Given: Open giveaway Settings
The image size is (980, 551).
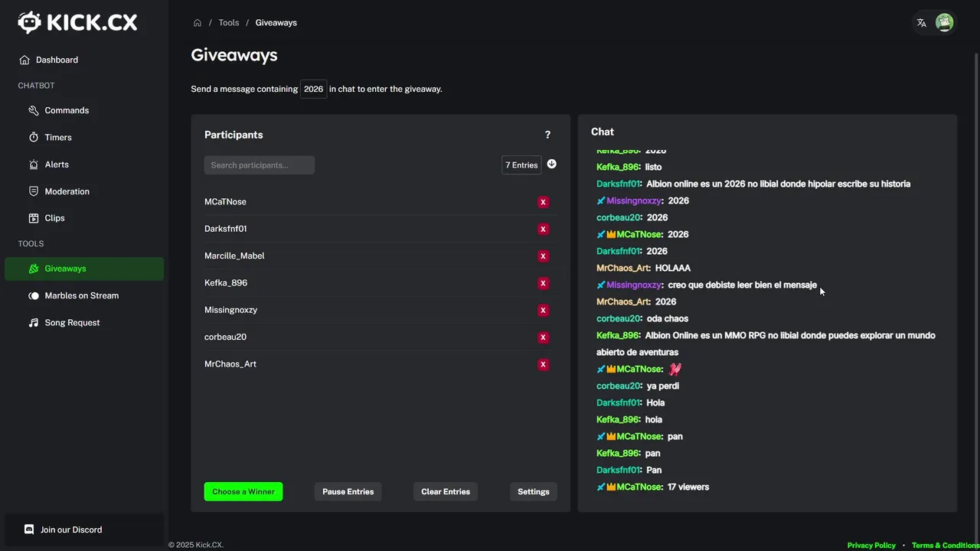Looking at the screenshot, I should (x=533, y=492).
